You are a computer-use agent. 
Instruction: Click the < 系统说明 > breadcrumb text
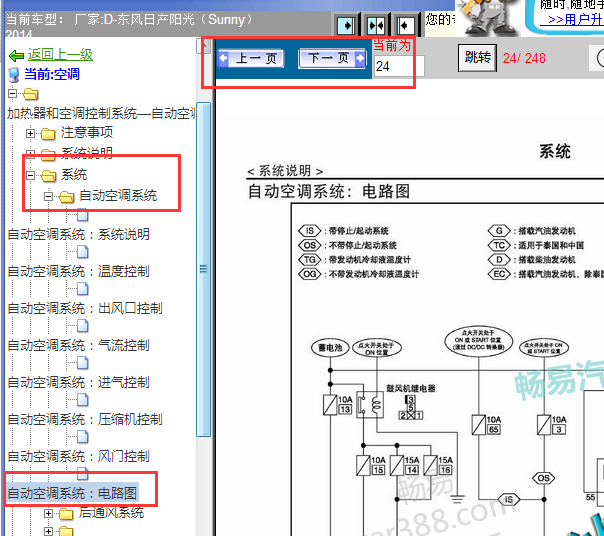[x=285, y=171]
